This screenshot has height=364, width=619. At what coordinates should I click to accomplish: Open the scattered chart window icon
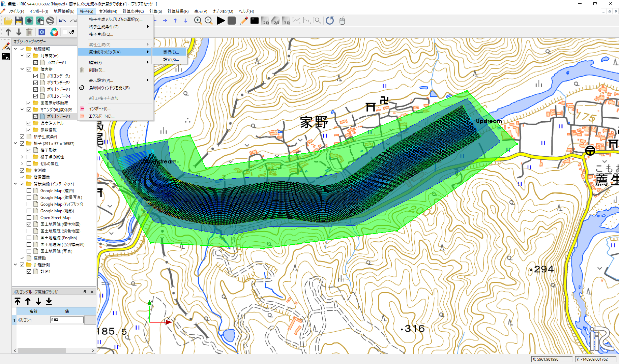tap(307, 21)
